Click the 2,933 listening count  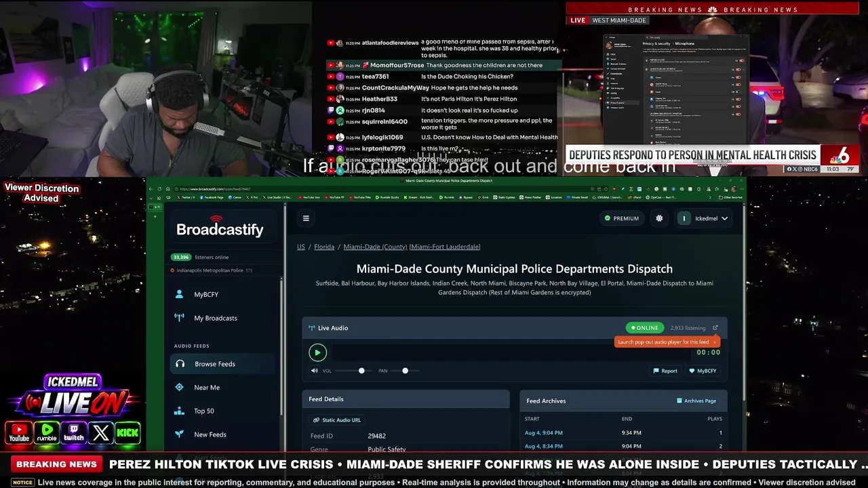coord(688,328)
